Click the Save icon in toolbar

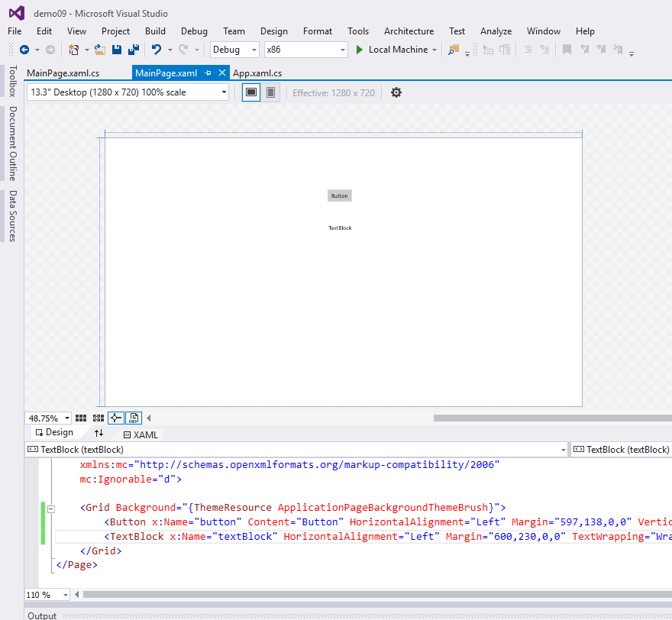coord(117,50)
